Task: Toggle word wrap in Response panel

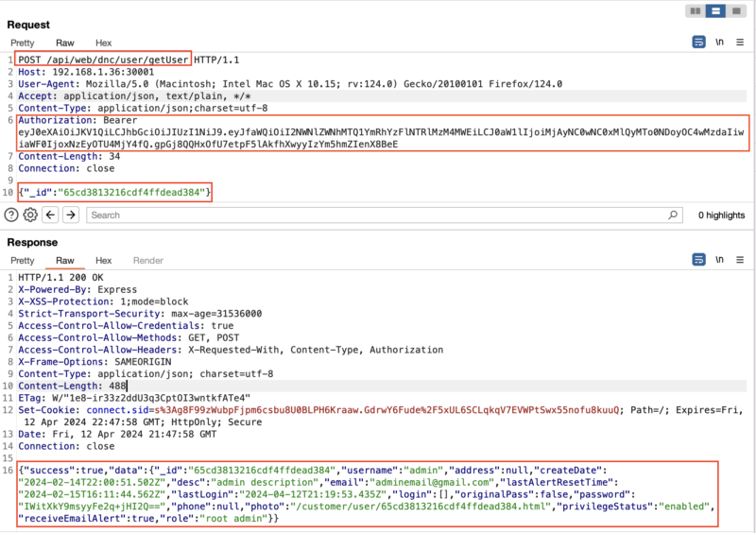Action: (699, 260)
